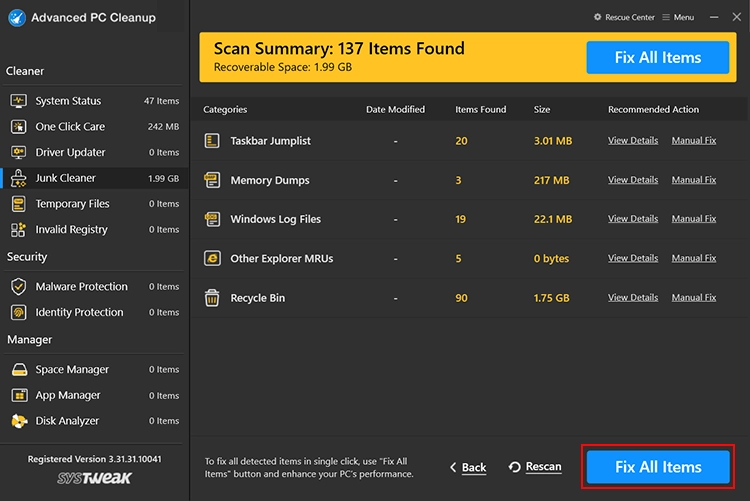750x501 pixels.
Task: Open Driver Updater via its icon
Action: [18, 152]
